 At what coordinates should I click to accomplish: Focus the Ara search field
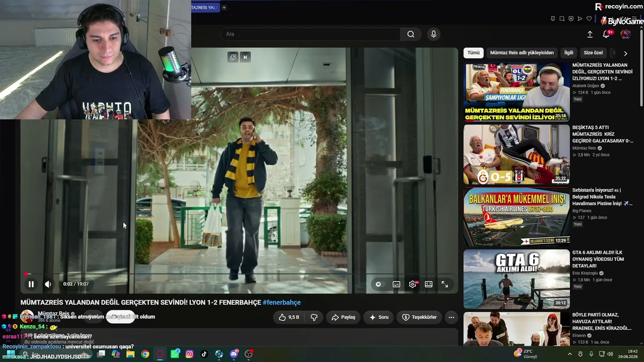(x=310, y=34)
